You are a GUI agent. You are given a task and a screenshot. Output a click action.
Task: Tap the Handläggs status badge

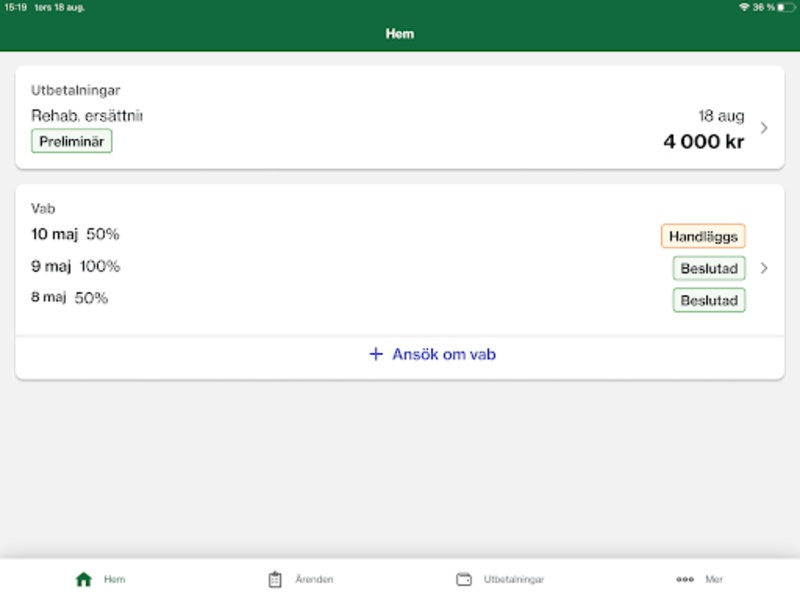703,236
